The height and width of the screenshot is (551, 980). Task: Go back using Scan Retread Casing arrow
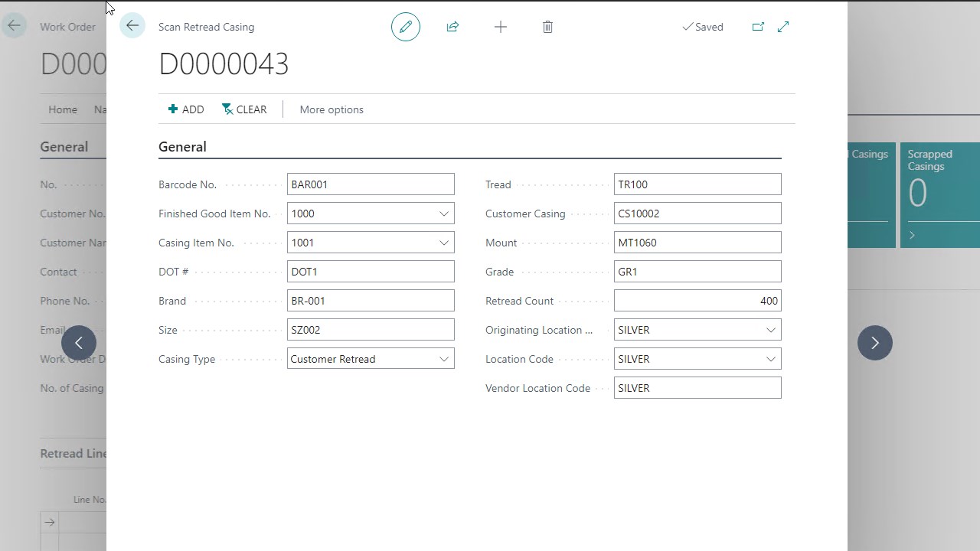[x=132, y=26]
